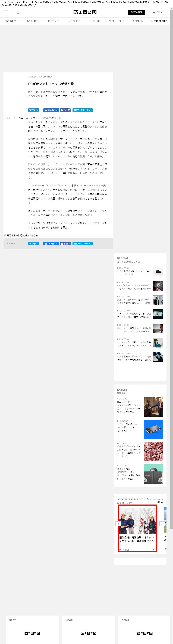The height and width of the screenshot is (644, 173).
Task: Open the hamburger menu icon
Action: (6, 12)
